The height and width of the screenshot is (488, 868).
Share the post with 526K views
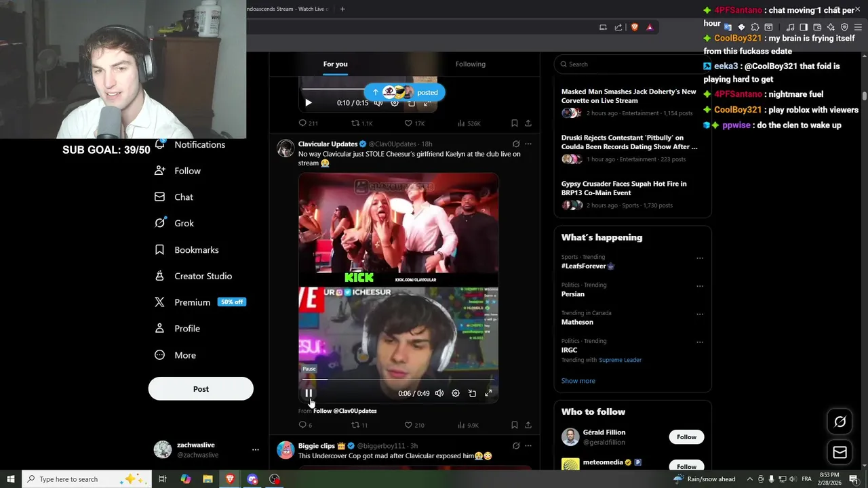click(528, 123)
